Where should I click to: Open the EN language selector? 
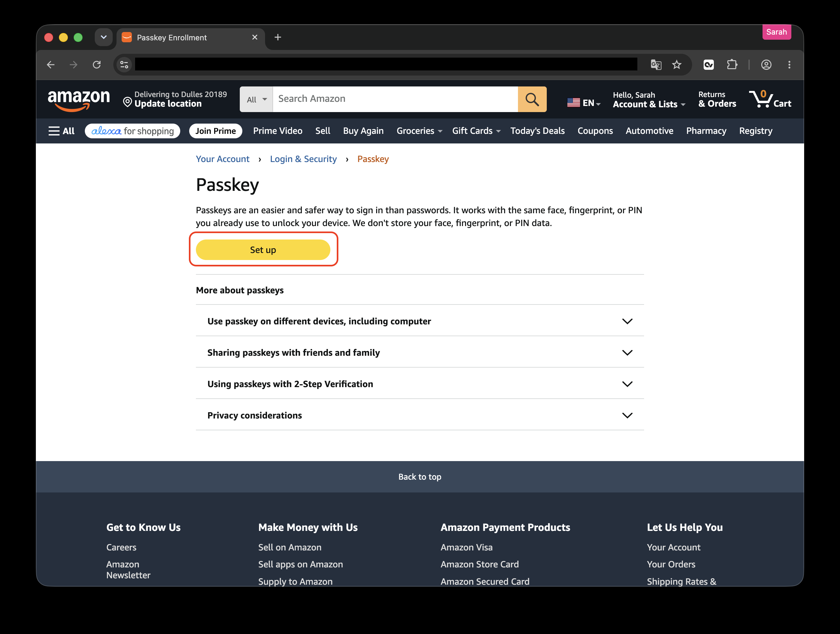click(584, 102)
